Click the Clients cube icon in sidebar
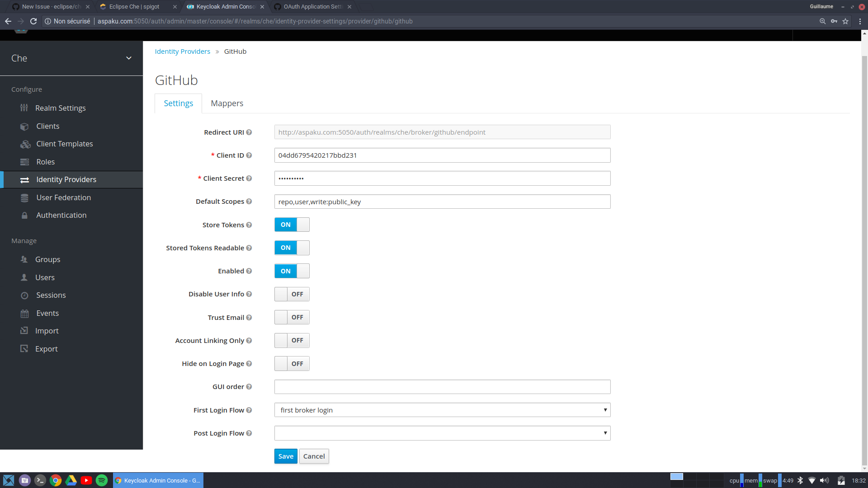This screenshot has width=868, height=488. pos(24,127)
